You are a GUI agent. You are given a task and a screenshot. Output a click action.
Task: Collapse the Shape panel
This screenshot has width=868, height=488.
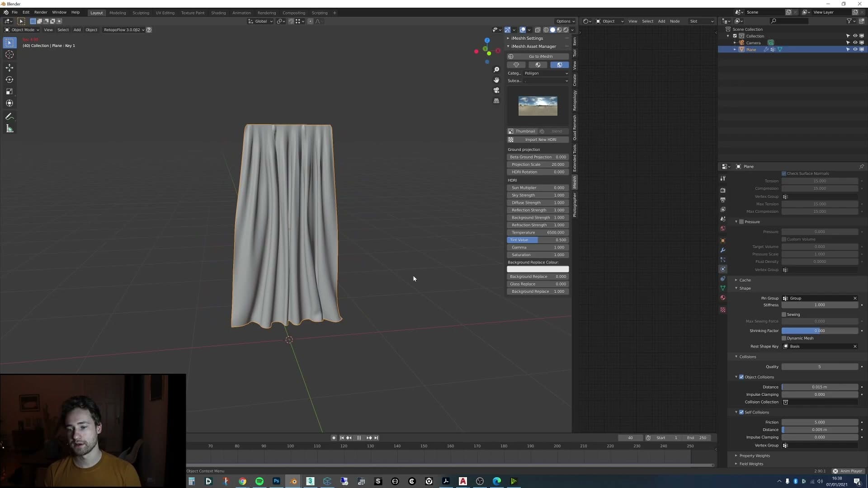745,288
